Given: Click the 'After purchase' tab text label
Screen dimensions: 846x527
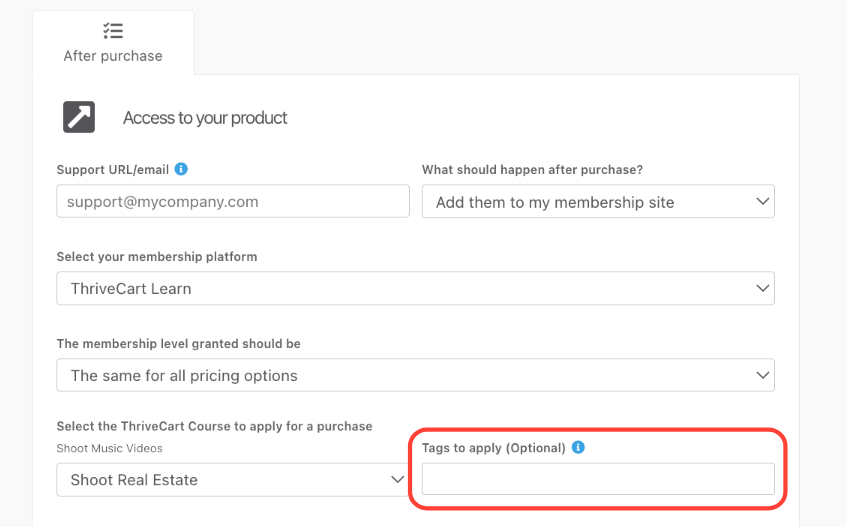Looking at the screenshot, I should coord(113,56).
